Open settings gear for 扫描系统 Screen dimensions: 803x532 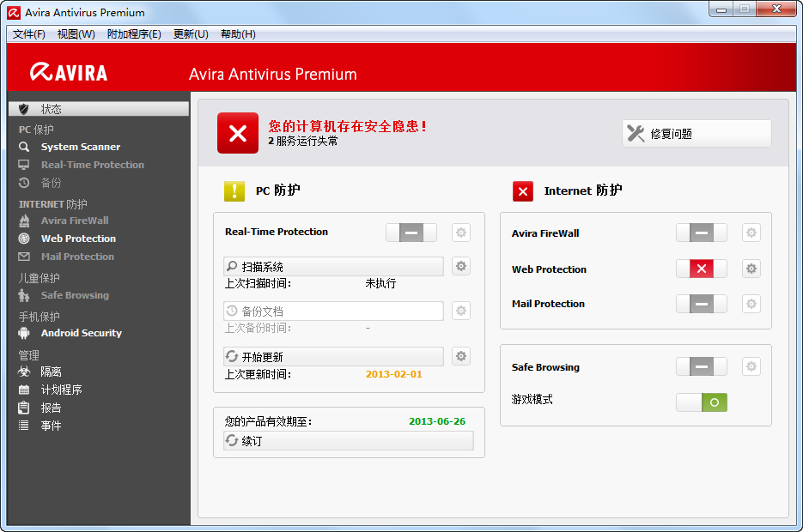point(461,266)
